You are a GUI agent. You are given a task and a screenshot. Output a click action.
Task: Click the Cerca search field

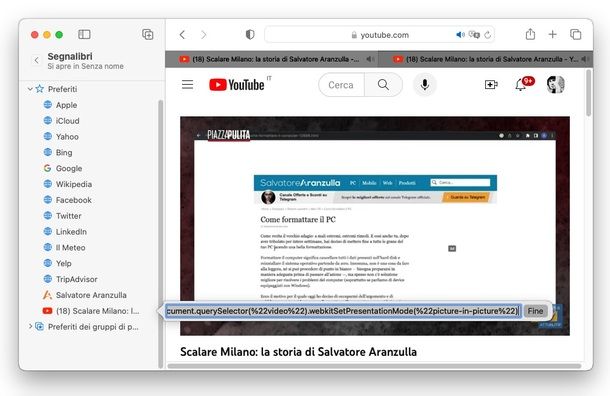click(341, 85)
